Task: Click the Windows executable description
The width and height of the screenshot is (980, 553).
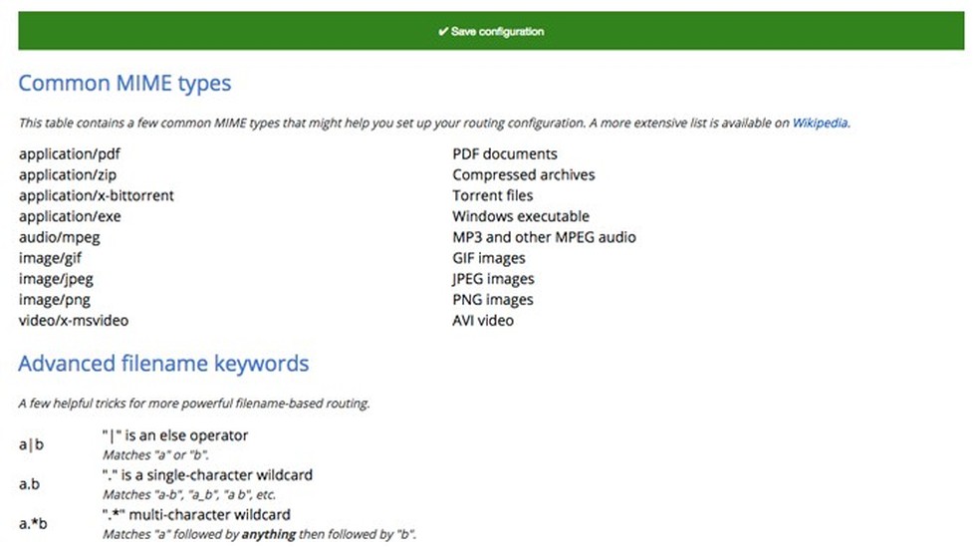Action: click(520, 216)
